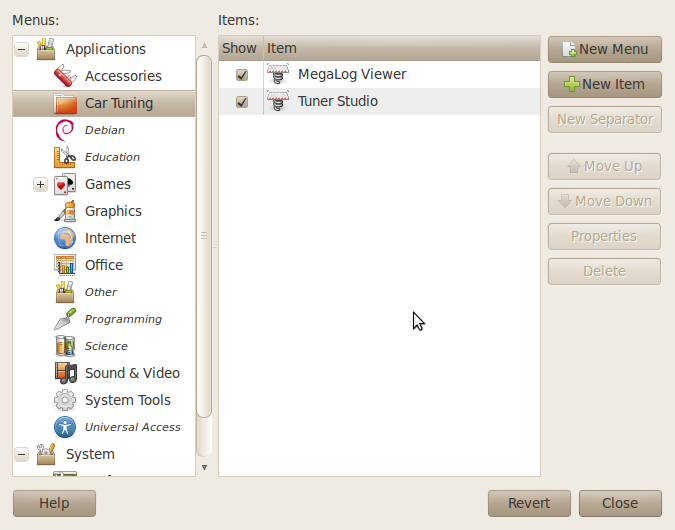
Task: Collapse the Applications tree node
Action: [x=22, y=50]
